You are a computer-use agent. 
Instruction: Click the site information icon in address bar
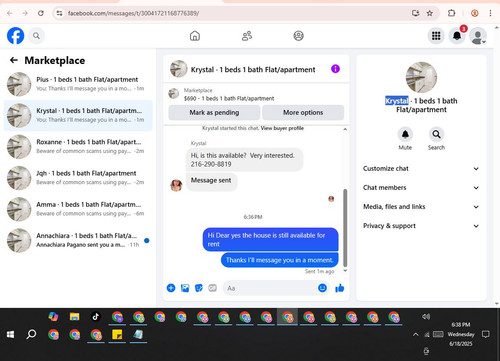click(x=59, y=13)
